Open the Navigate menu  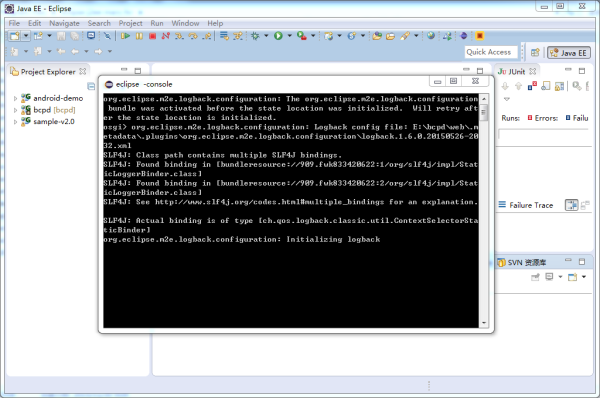[64, 23]
